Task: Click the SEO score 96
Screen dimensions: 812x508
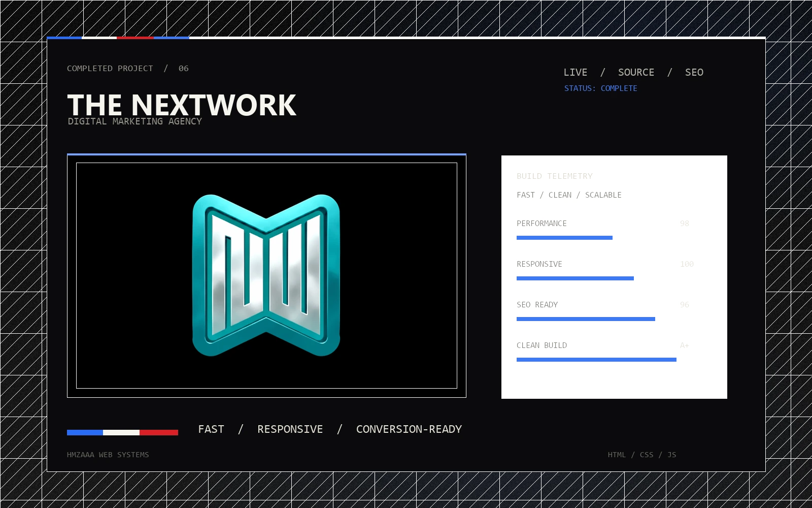Action: [x=684, y=305]
